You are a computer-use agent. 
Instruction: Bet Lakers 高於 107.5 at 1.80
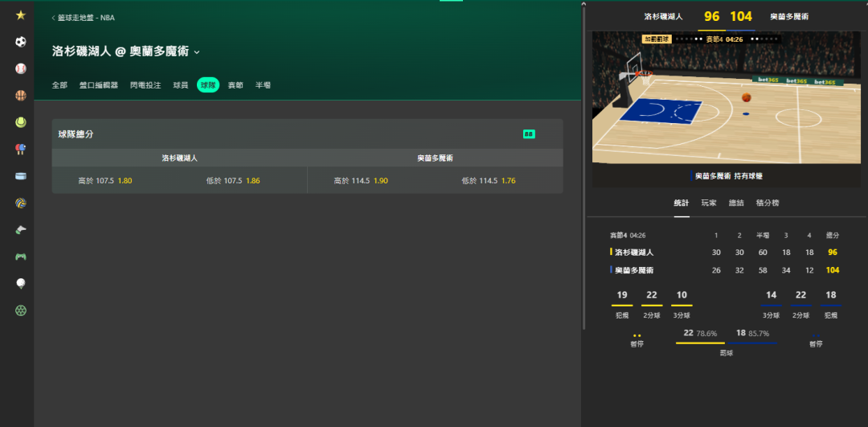click(x=105, y=181)
